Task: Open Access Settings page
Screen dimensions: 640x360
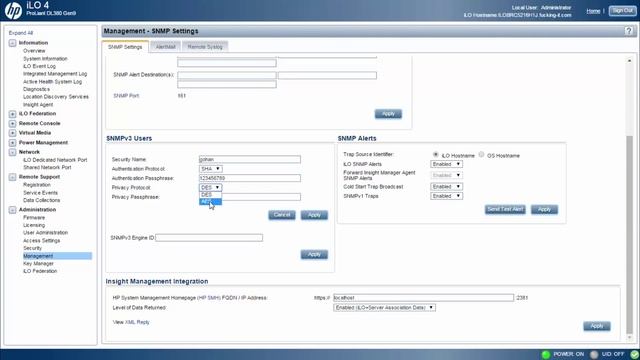Action: click(x=41, y=241)
